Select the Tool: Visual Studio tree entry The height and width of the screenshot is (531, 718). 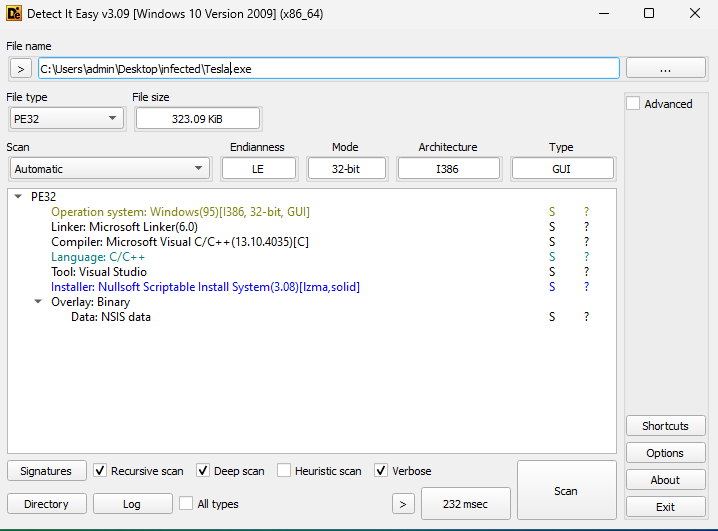(x=99, y=272)
